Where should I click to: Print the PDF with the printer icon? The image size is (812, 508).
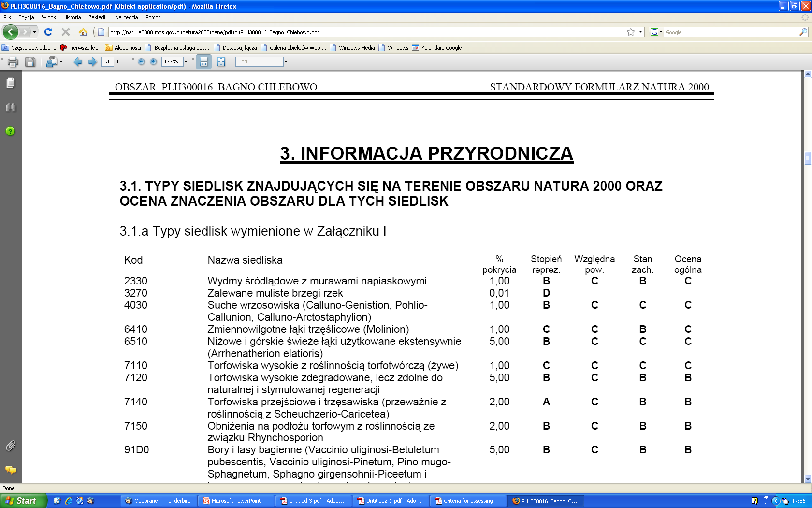[x=13, y=62]
